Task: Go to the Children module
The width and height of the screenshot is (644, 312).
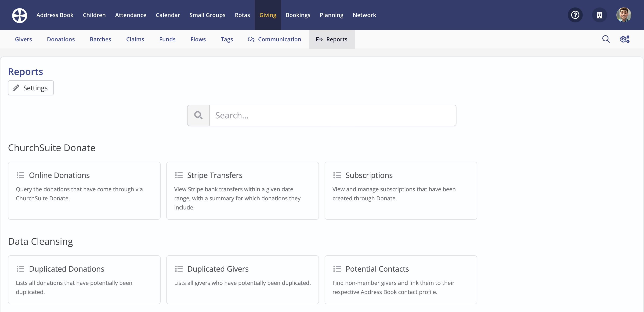Action: coord(94,15)
